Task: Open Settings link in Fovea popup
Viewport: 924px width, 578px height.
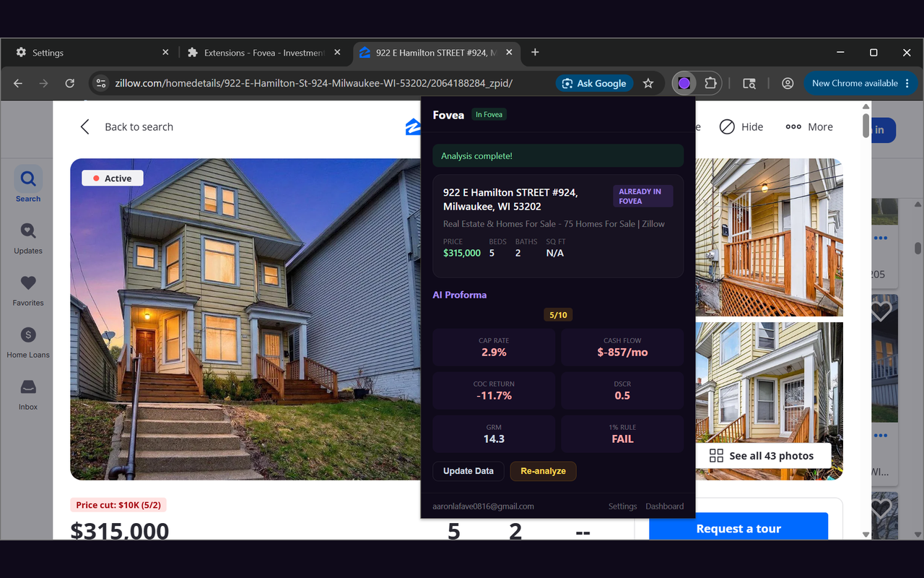Action: (x=622, y=506)
